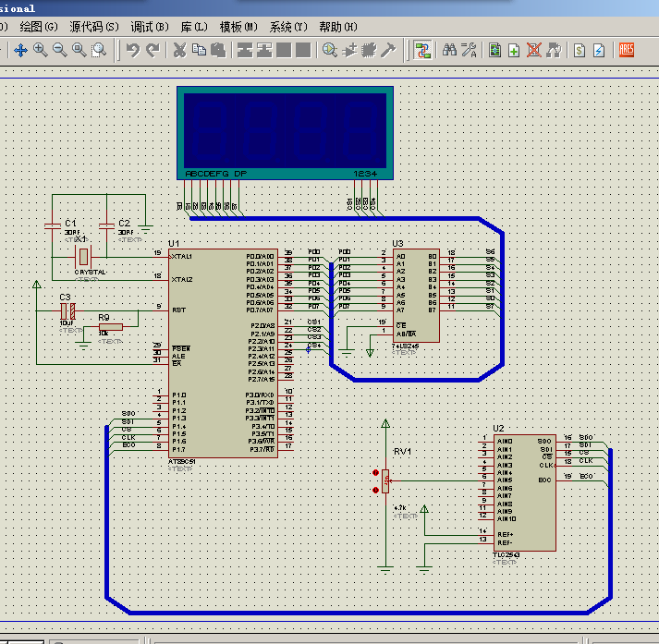Click the pan/center view tool icon
659x644 pixels.
point(20,51)
